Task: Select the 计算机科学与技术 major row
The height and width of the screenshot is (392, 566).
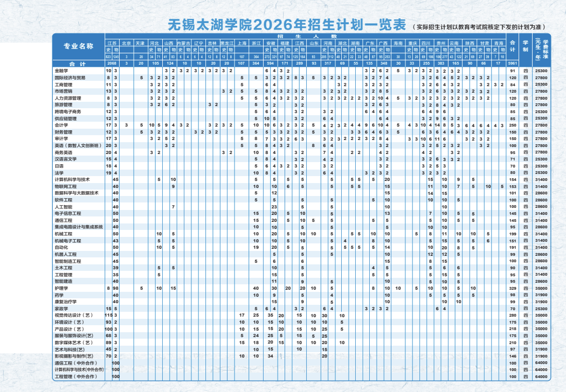Action: point(302,180)
